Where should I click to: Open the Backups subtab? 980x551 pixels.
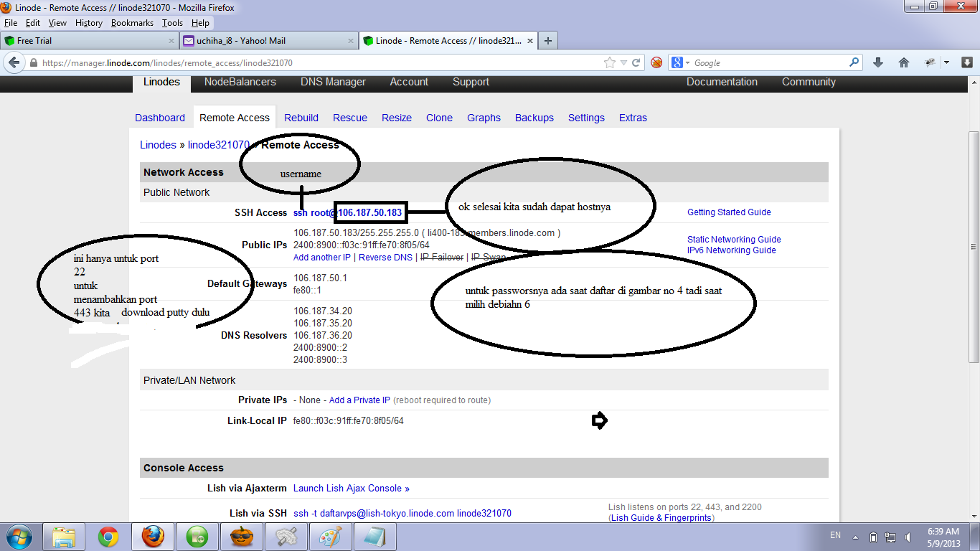point(534,118)
